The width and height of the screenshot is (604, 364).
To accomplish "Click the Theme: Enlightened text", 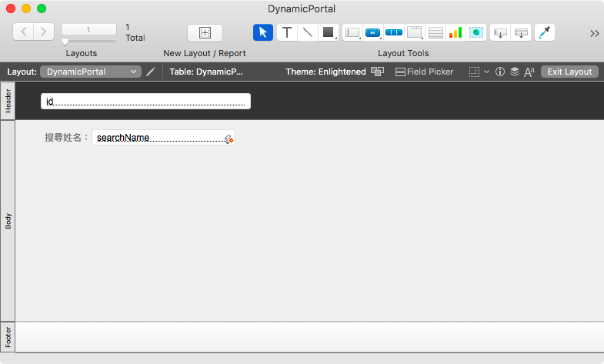I will pos(325,72).
